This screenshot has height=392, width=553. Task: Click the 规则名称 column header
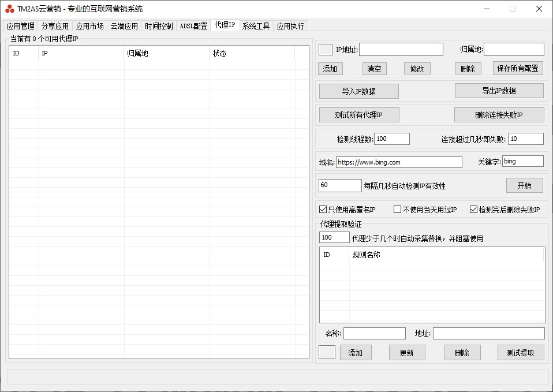click(x=446, y=255)
